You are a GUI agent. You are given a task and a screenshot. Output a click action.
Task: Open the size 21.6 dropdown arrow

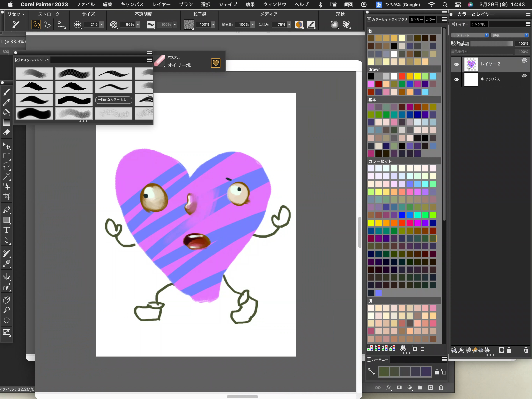tap(101, 25)
